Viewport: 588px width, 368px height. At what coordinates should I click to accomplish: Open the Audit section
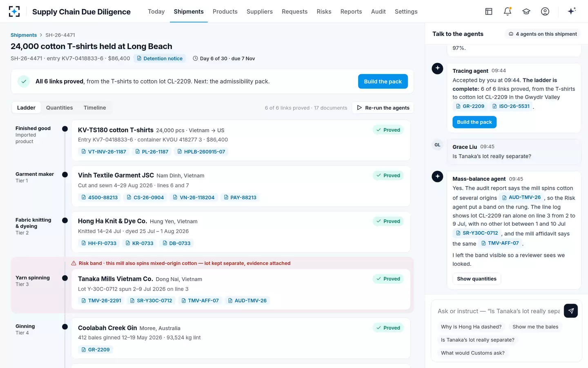(x=378, y=11)
